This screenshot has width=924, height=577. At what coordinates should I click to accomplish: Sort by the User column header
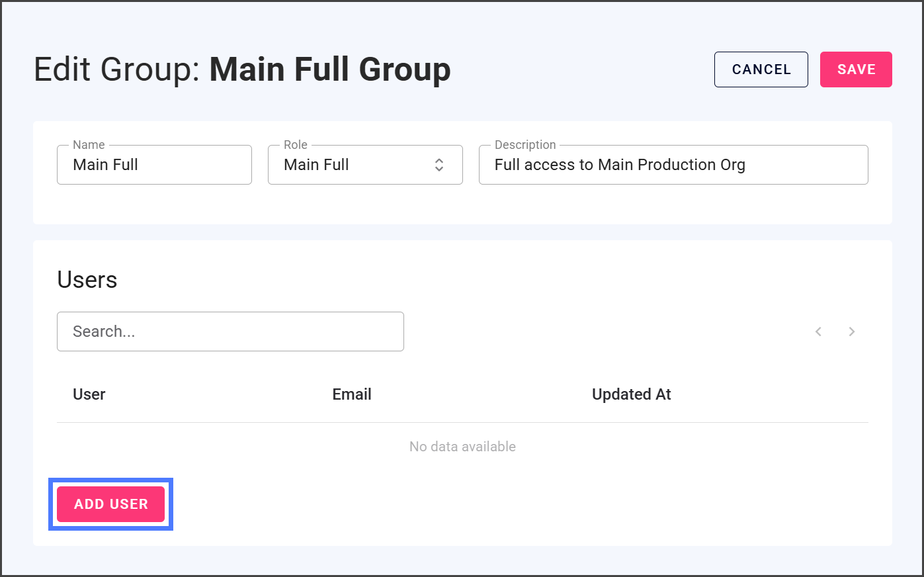point(89,394)
